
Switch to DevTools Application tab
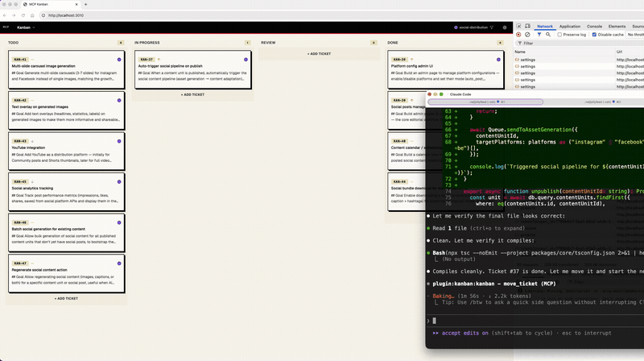coord(570,27)
